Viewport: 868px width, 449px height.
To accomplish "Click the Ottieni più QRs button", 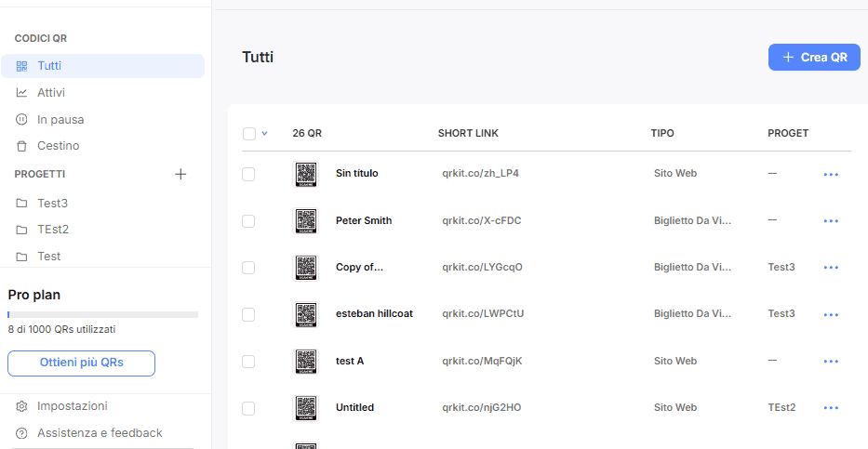I will pos(81,363).
